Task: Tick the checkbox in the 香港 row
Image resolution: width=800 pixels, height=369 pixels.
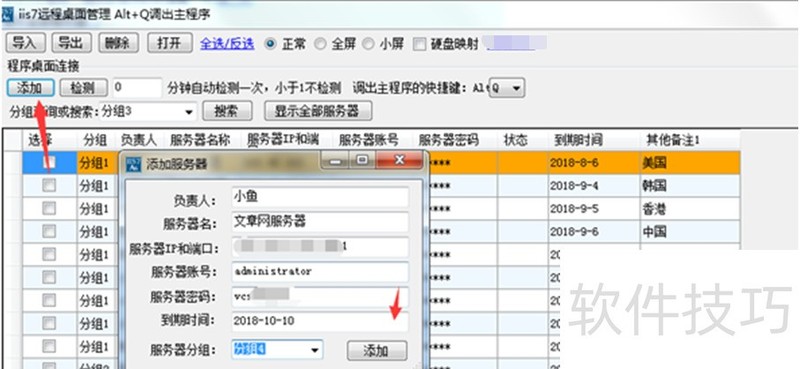Action: click(49, 209)
